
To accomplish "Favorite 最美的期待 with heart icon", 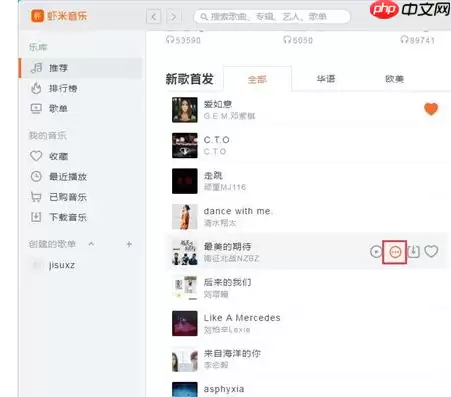I will coord(431,251).
